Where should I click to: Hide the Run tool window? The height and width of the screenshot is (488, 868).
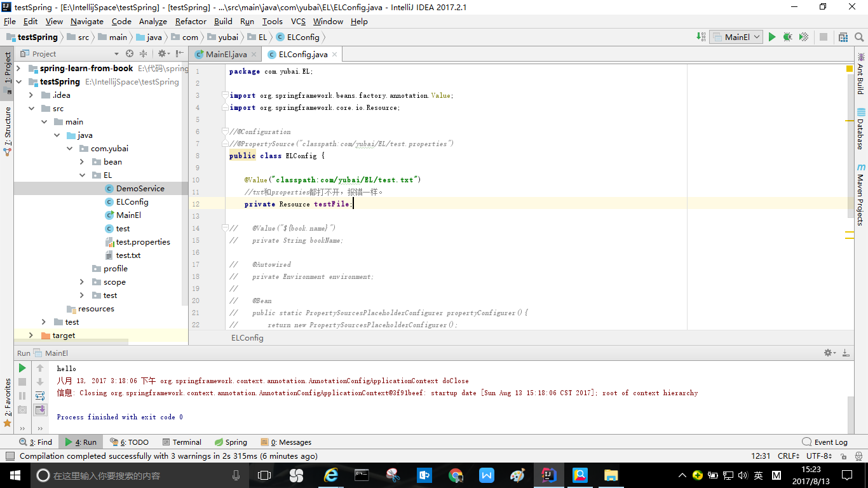click(x=846, y=353)
